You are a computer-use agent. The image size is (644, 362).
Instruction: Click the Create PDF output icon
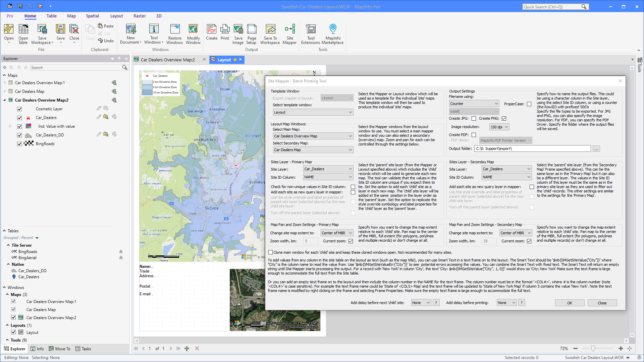coord(211,34)
